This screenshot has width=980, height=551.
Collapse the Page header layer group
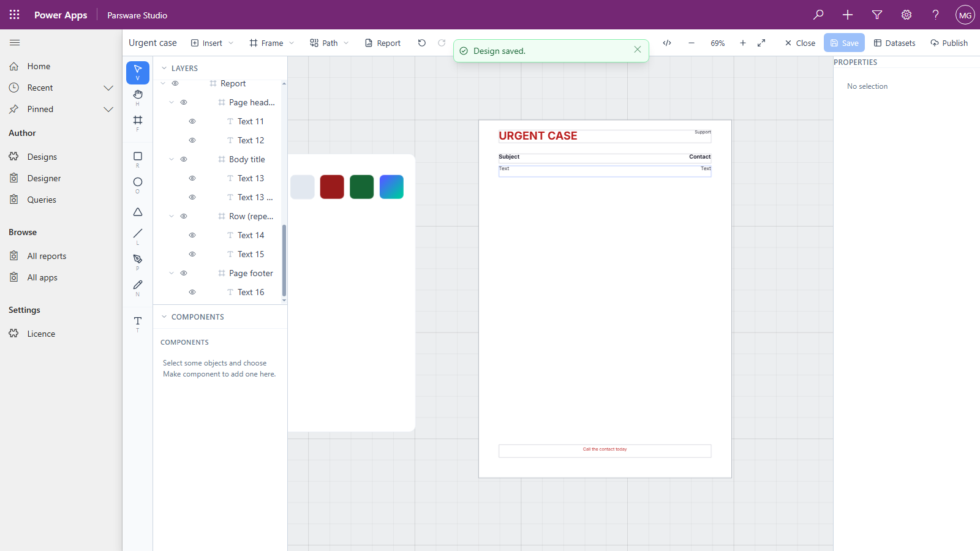point(171,102)
